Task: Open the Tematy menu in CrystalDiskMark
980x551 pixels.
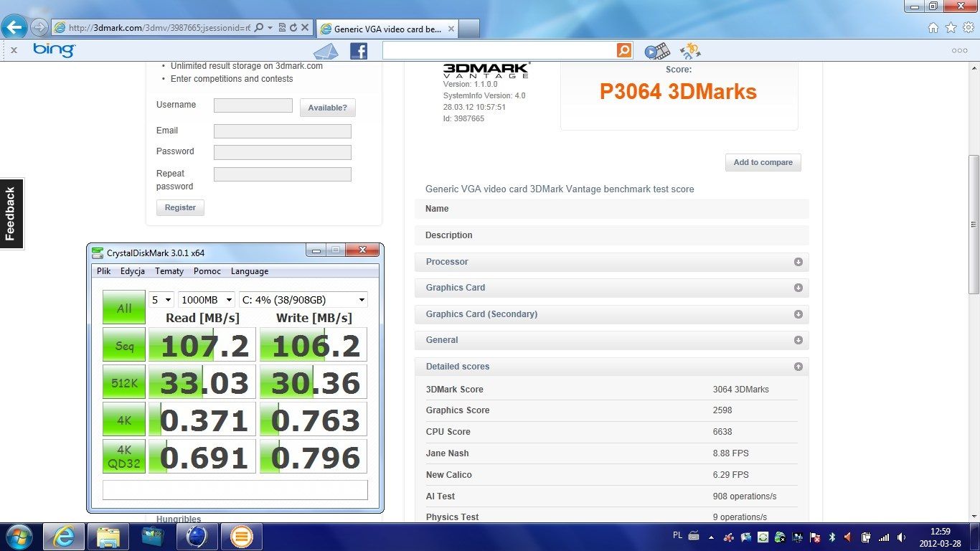Action: [169, 271]
